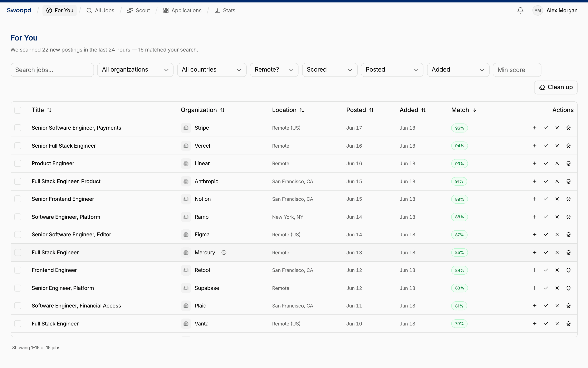
Task: Check the Senior Software Engineer, Editor row
Action: [18, 234]
